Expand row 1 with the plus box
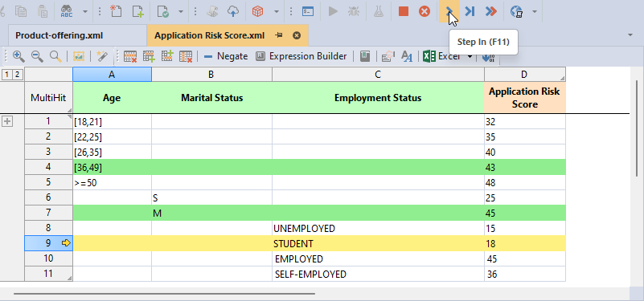 [8, 121]
